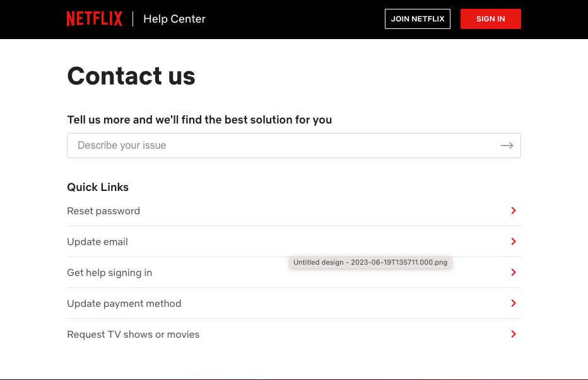Screen dimensions: 588x380
Task: Focus the Describe your issue field
Action: point(293,146)
